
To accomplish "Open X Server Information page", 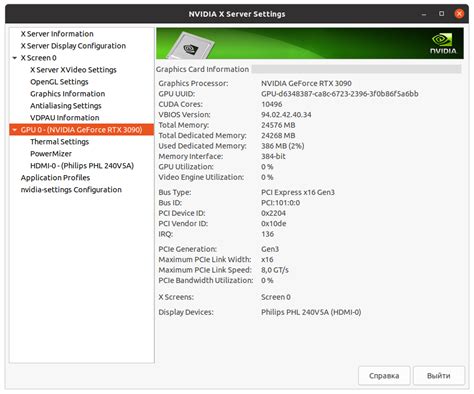I will (x=57, y=34).
